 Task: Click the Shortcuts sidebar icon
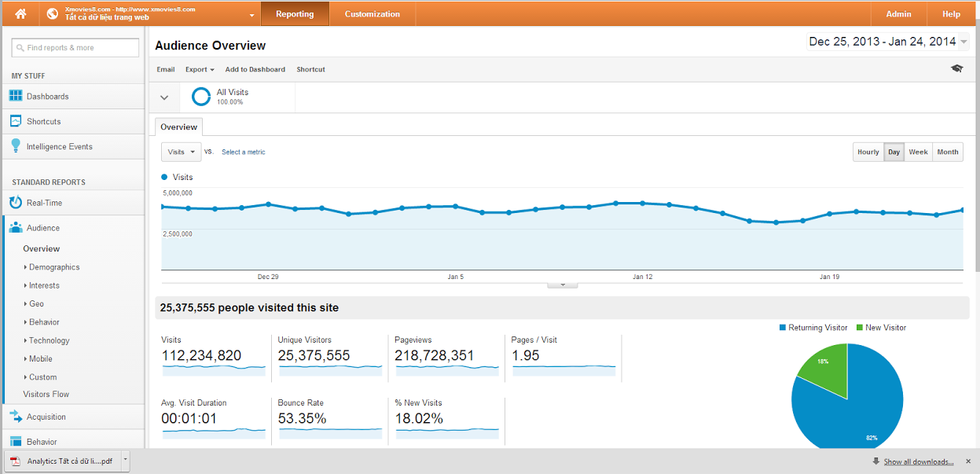pyautogui.click(x=16, y=121)
